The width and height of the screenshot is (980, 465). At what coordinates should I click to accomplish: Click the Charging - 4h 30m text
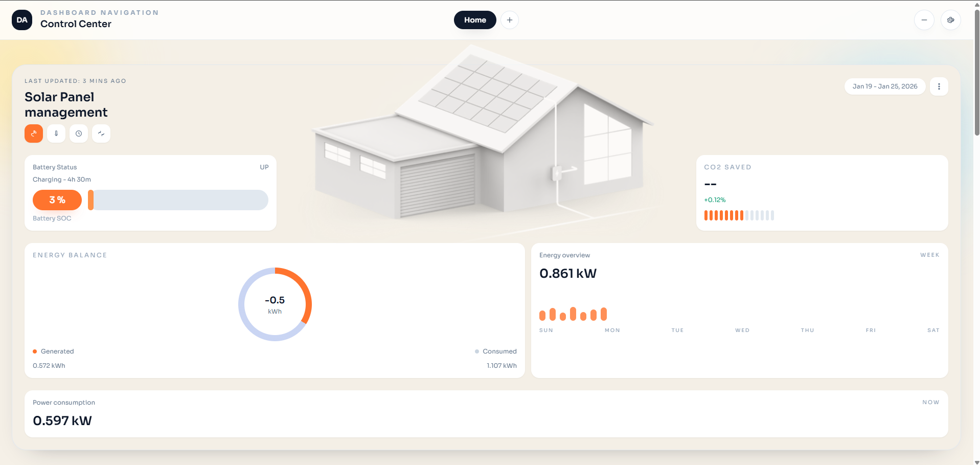pos(62,180)
